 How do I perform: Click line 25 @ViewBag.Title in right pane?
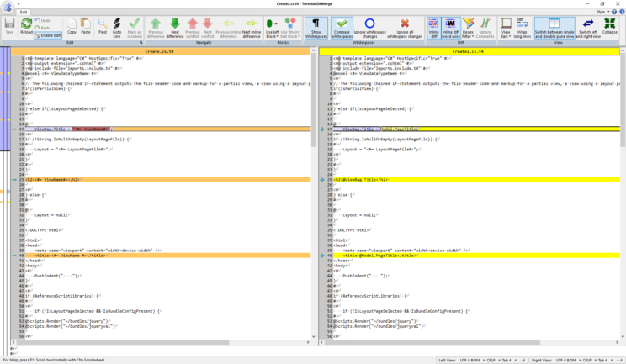tap(477, 180)
